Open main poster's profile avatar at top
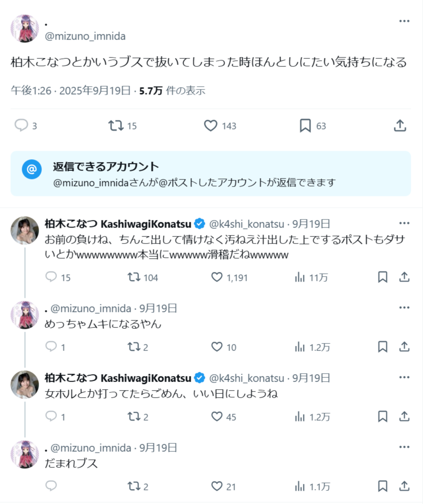 24,29
